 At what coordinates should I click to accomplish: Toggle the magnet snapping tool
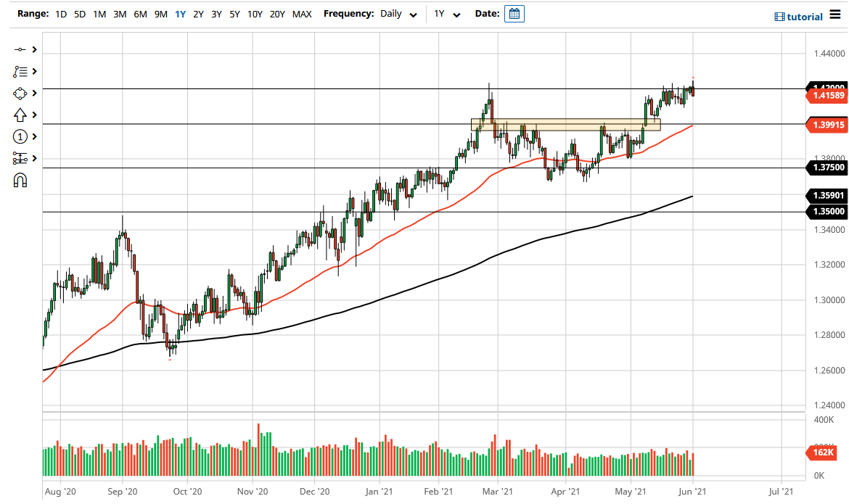pos(20,180)
